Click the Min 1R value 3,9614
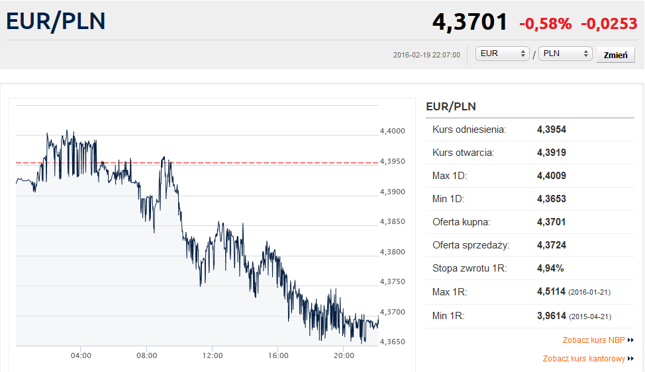 coord(551,316)
